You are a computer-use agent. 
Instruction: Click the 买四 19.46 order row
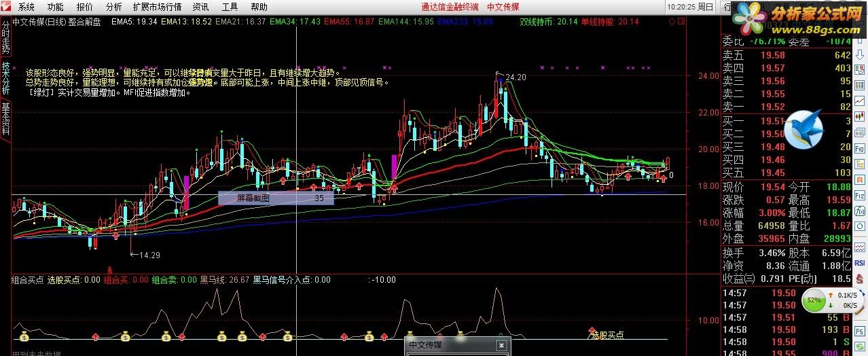click(786, 160)
